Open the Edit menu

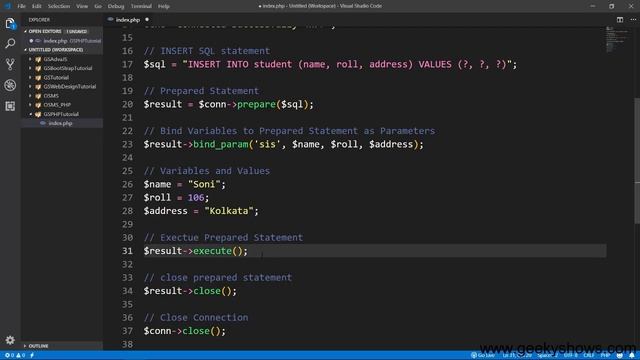36,6
